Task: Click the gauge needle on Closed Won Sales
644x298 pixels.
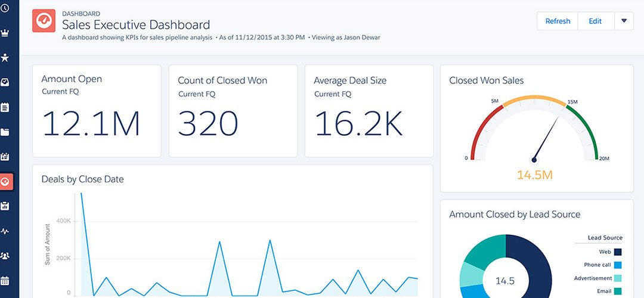Action: [546, 139]
